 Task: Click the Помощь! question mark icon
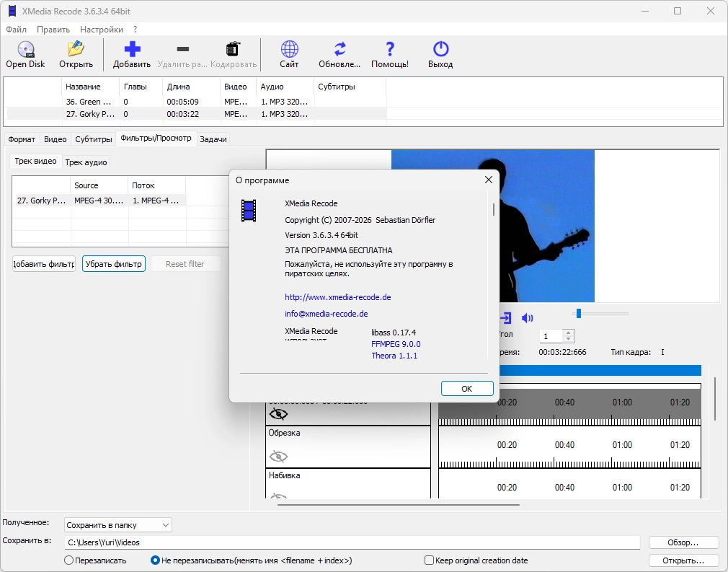tap(390, 49)
